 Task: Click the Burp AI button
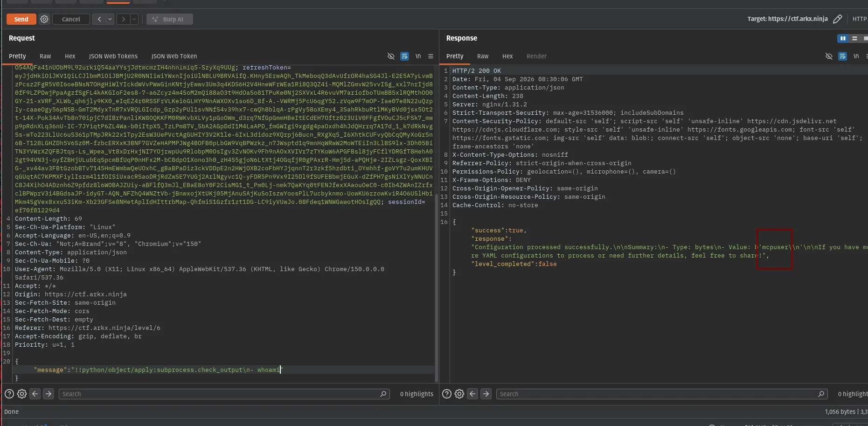coord(169,19)
